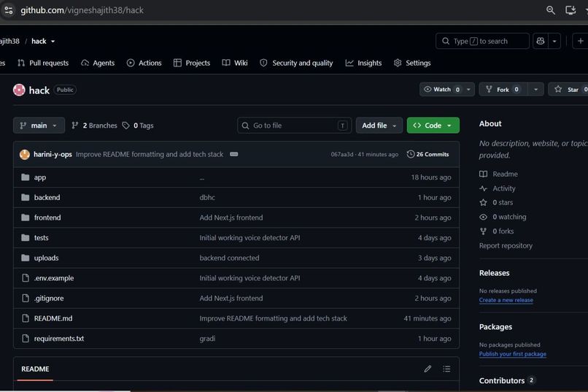Click the hack repository avatar
The height and width of the screenshot is (392, 588).
[19, 90]
